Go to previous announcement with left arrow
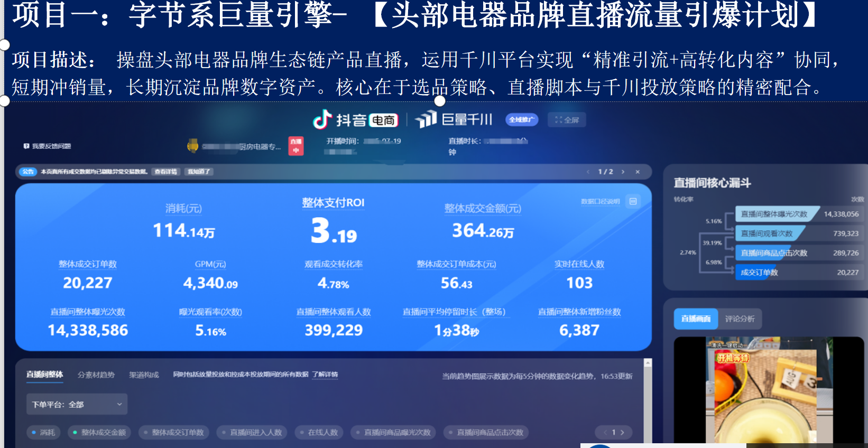The image size is (868, 448). coord(588,172)
